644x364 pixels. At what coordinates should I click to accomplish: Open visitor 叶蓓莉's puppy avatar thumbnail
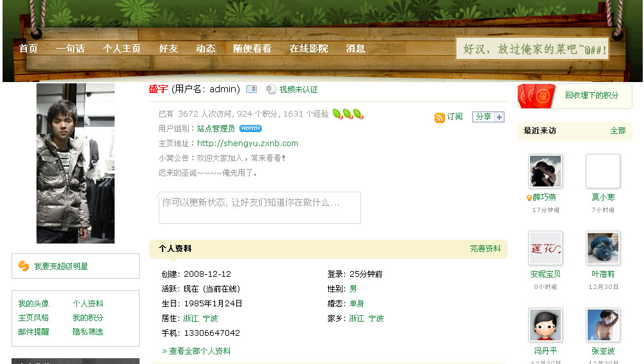(602, 248)
